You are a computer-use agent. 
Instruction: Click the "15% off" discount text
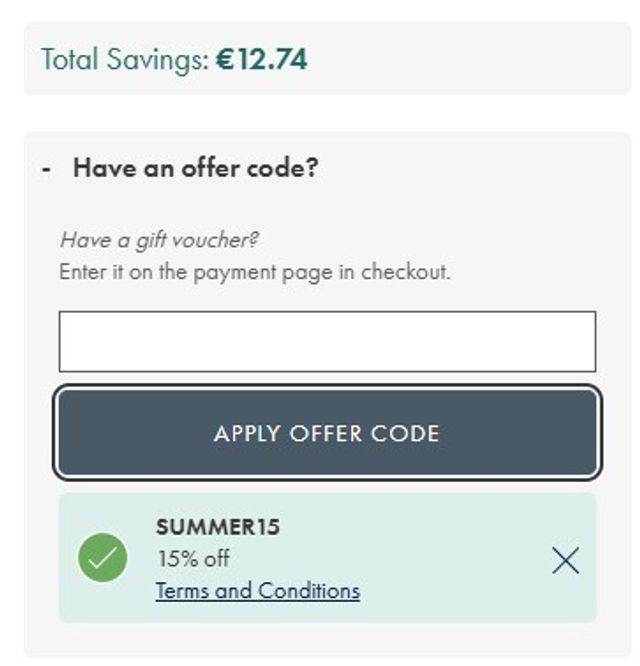point(193,558)
